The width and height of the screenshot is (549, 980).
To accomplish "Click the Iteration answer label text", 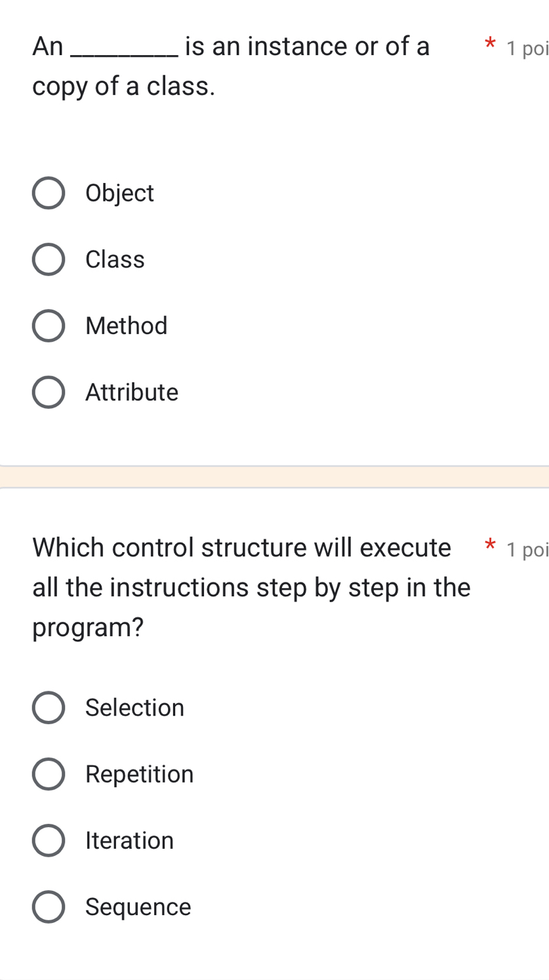I will 129,840.
